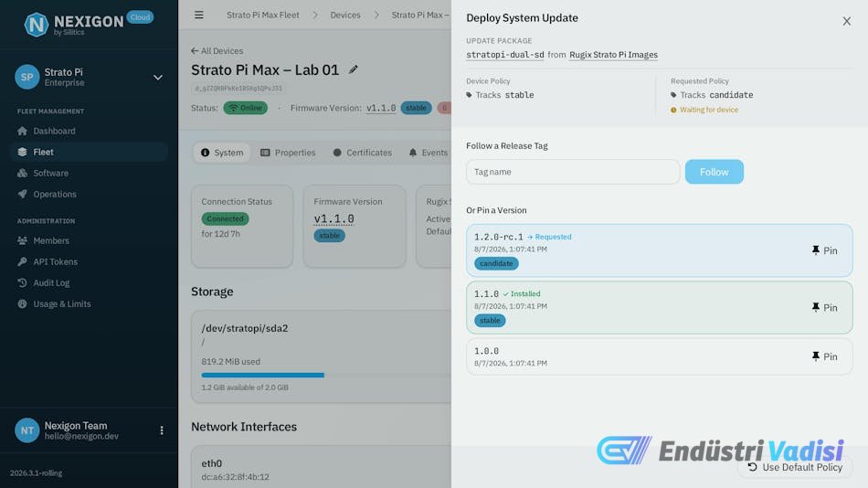The image size is (868, 488).
Task: Click the Software cubes icon
Action: click(22, 173)
